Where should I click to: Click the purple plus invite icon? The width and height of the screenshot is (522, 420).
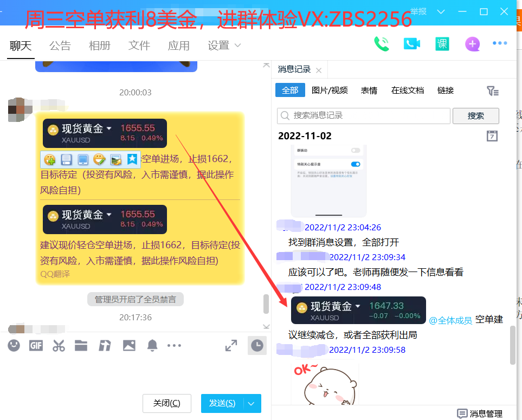coord(472,44)
